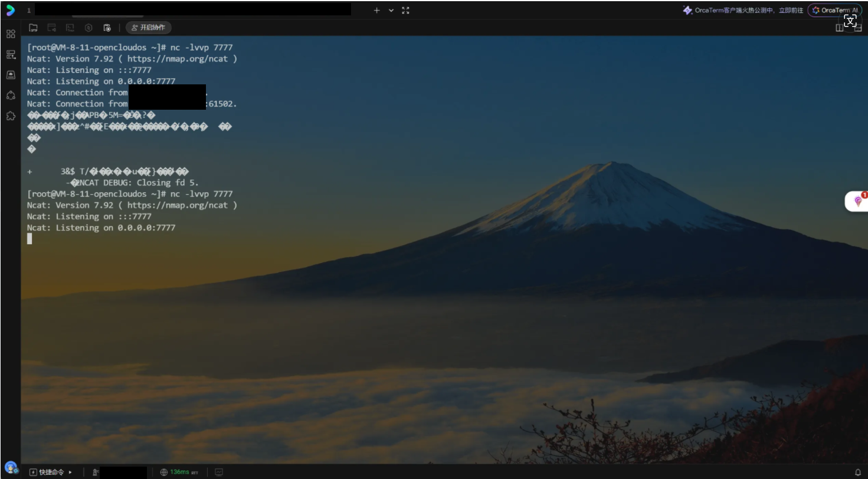Open the OrcaTerm AI assistant button
Viewport: 868px width, 479px height.
[834, 10]
